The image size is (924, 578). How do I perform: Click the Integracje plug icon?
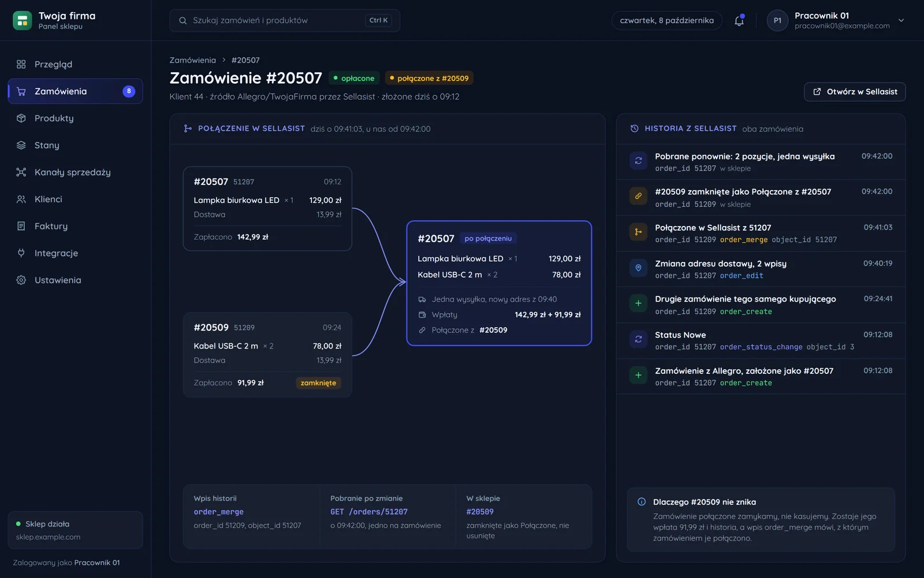click(x=21, y=253)
